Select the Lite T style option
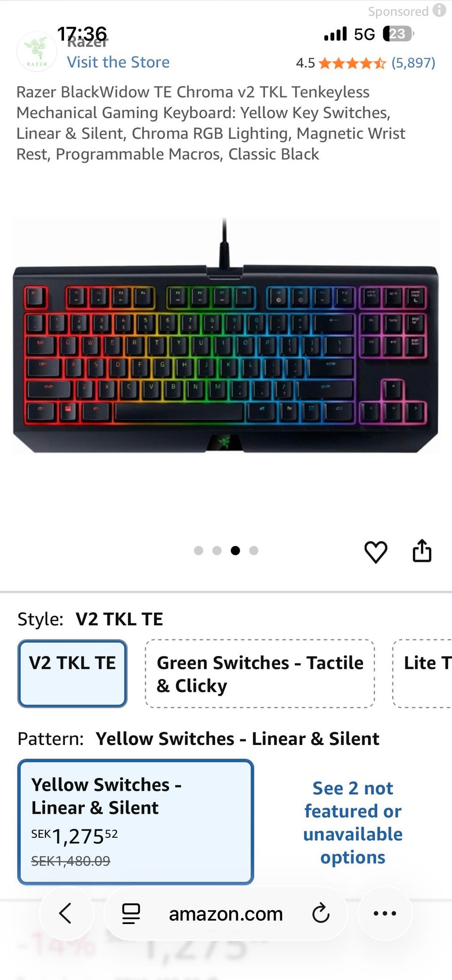452x980 pixels. click(422, 673)
